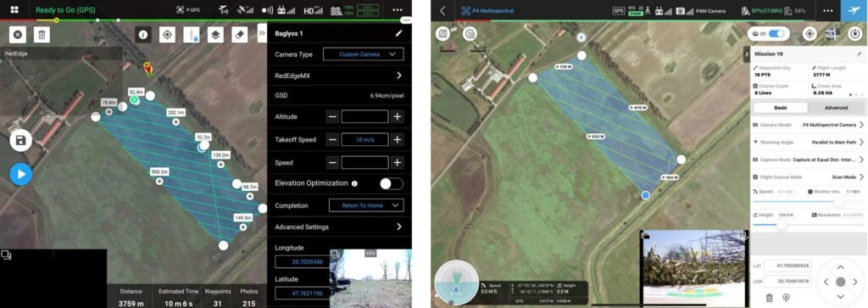The image size is (868, 308).
Task: Click the blue airplane takeoff icon
Action: 854,10
